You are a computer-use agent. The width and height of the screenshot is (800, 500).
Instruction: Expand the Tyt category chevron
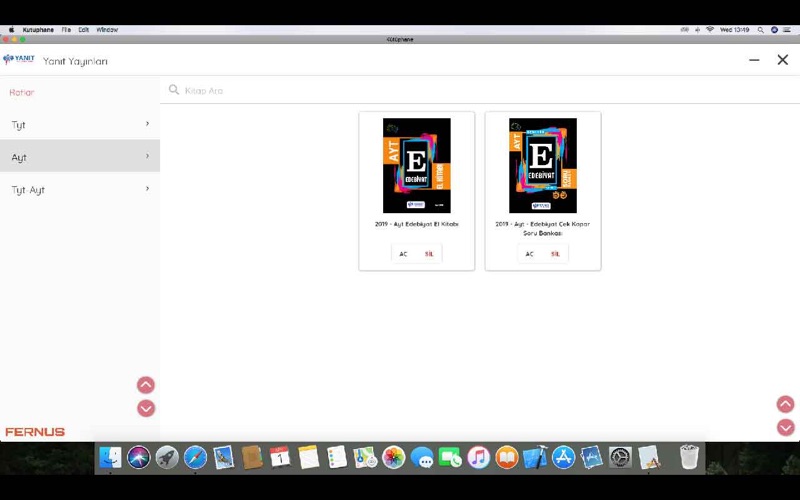(x=147, y=123)
